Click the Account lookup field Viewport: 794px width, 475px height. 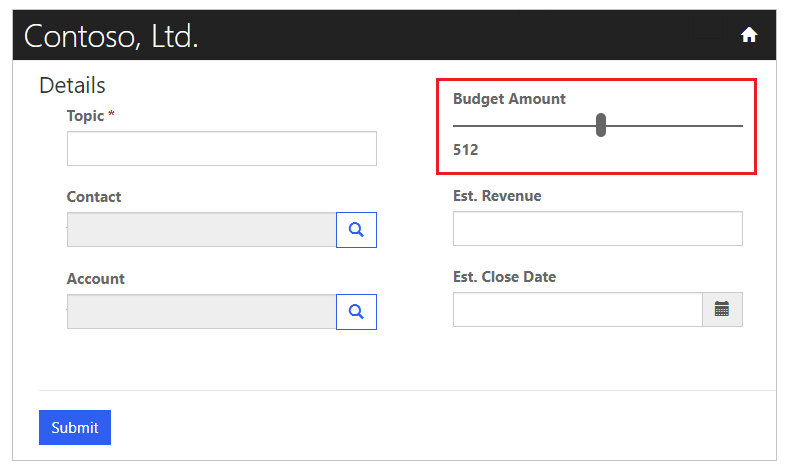[x=201, y=312]
